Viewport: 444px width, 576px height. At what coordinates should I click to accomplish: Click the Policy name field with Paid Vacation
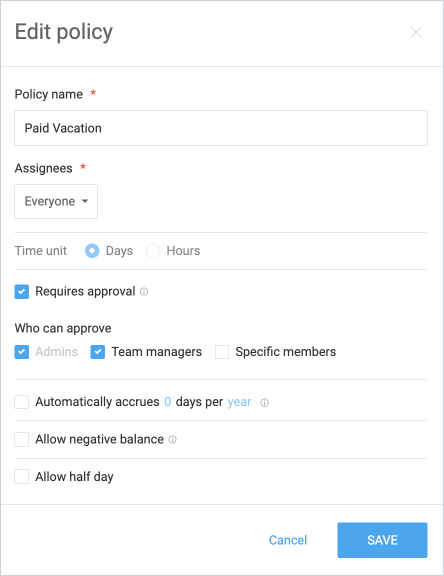coord(221,128)
